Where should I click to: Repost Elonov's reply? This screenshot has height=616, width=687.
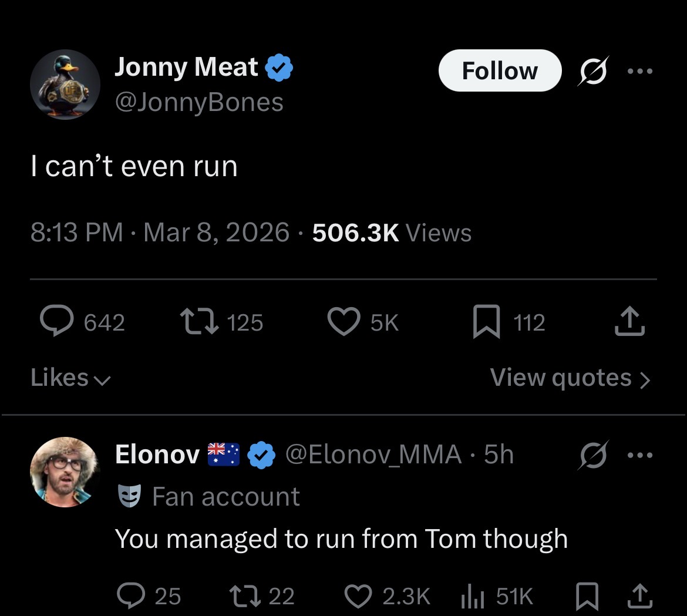[244, 597]
